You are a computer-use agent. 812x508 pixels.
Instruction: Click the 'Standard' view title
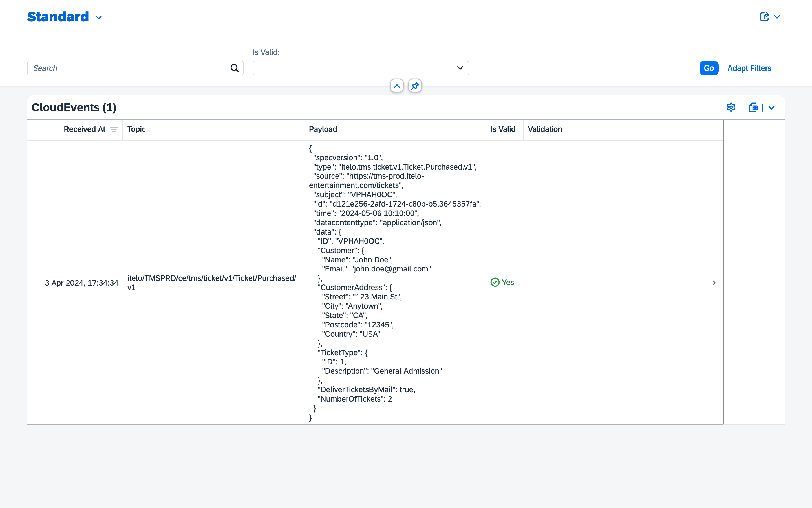point(58,17)
